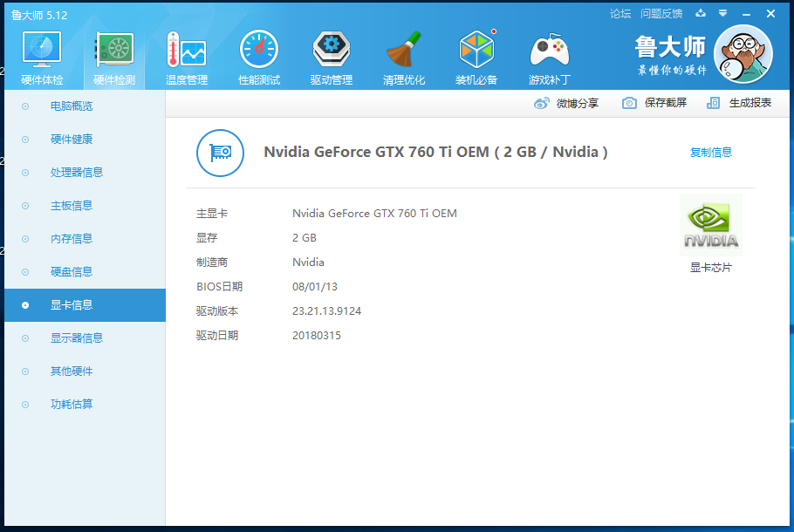
Task: Launch 性能测试 performance test
Action: tap(259, 49)
